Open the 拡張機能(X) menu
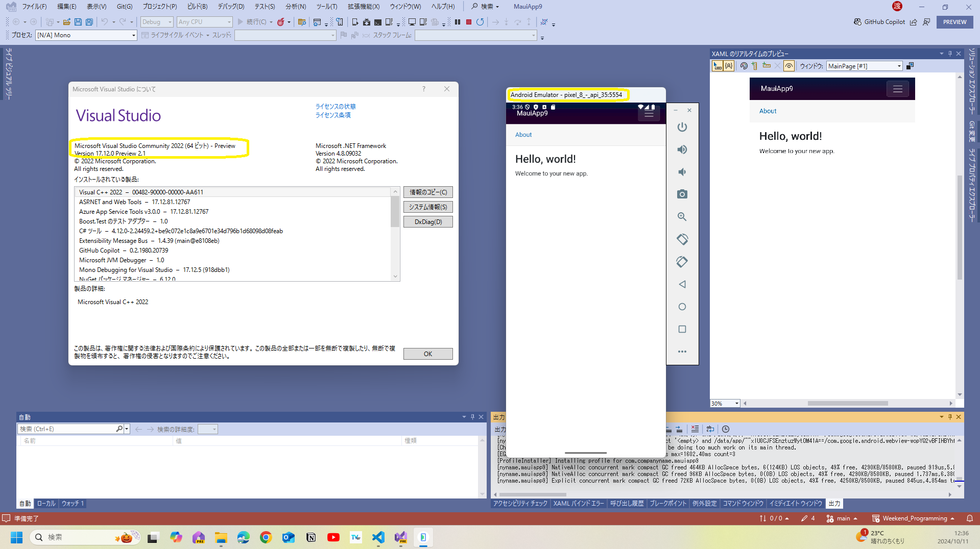980x549 pixels. (x=364, y=7)
